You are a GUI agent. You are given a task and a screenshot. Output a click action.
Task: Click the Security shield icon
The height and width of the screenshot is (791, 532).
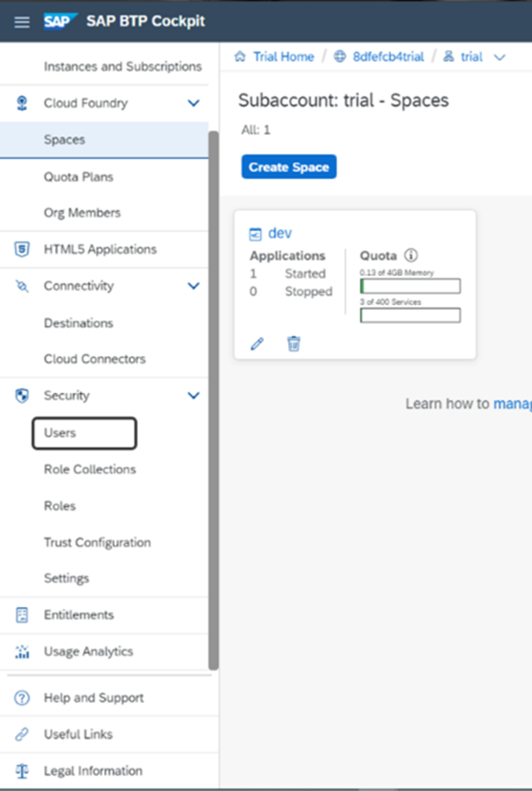coord(22,395)
